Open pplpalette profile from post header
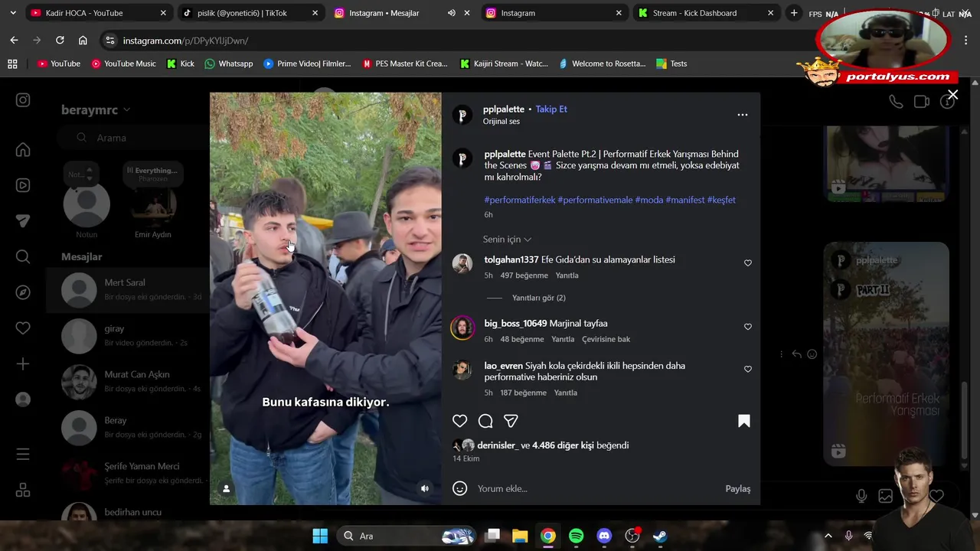Screen dimensions: 980x551 click(504, 109)
